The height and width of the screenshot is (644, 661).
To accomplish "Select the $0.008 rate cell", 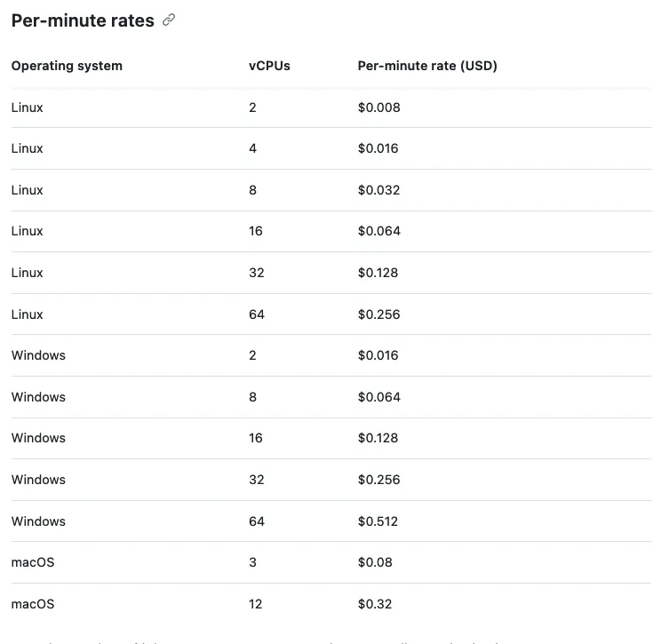I will (x=379, y=107).
